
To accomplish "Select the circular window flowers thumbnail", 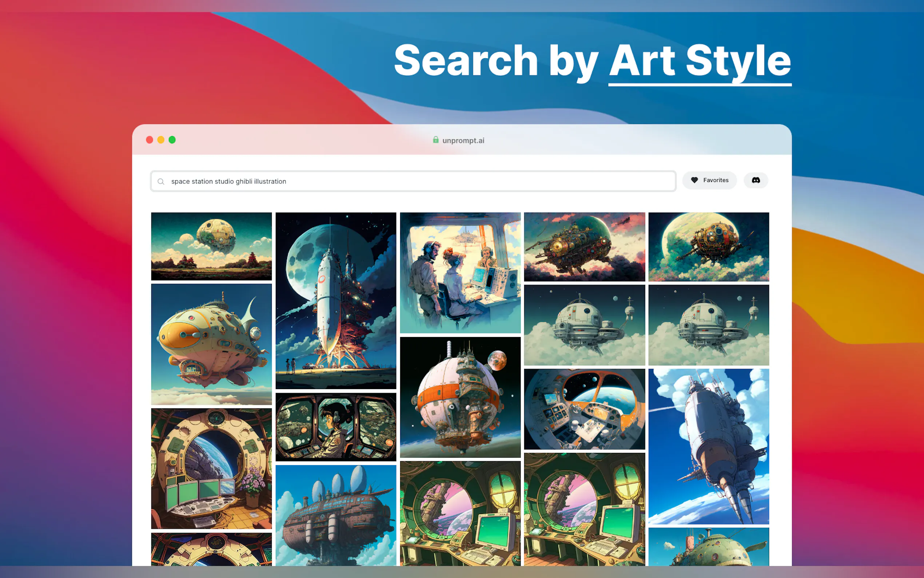I will [x=211, y=468].
